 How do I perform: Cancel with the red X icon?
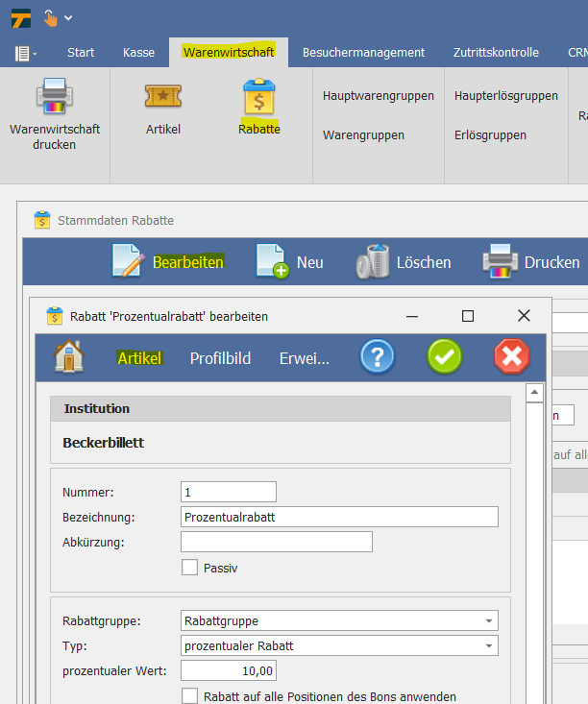pyautogui.click(x=512, y=356)
